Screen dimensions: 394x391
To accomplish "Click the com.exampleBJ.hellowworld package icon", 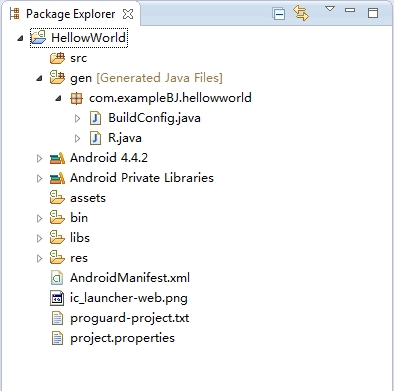I will coord(76,98).
